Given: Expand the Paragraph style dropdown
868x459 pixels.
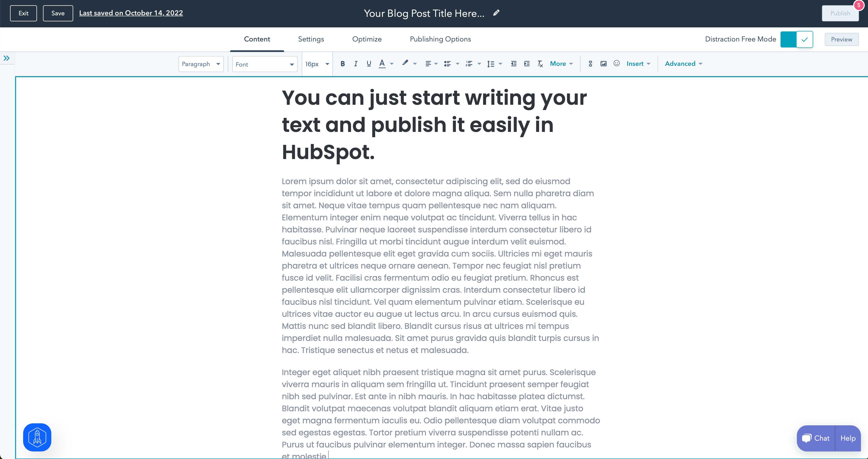Looking at the screenshot, I should pos(200,64).
